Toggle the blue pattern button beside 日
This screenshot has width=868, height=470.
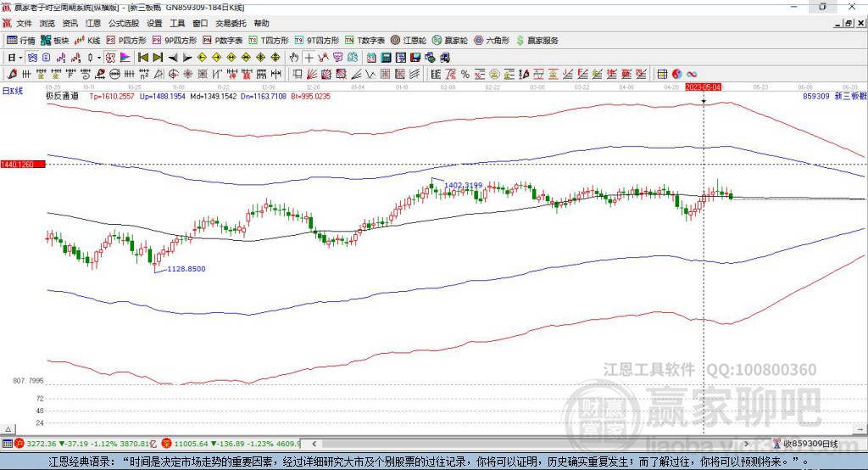click(x=32, y=57)
